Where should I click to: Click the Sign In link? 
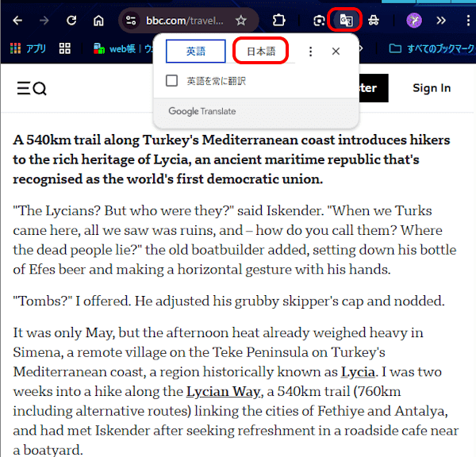coord(432,88)
